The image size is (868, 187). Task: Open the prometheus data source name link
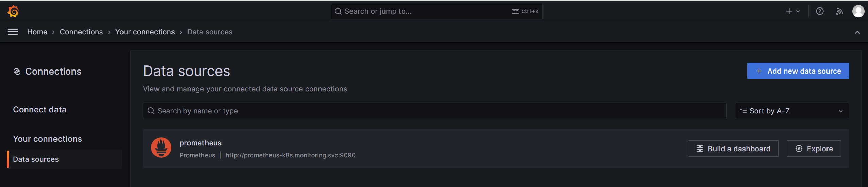pyautogui.click(x=200, y=143)
